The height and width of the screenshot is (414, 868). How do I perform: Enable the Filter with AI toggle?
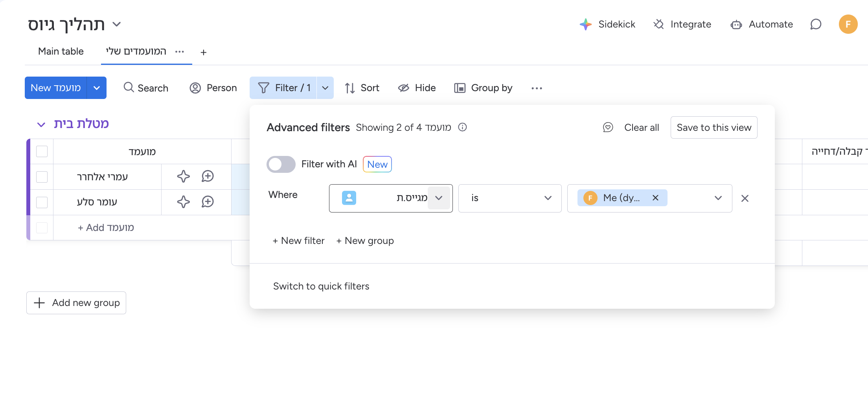click(x=281, y=164)
